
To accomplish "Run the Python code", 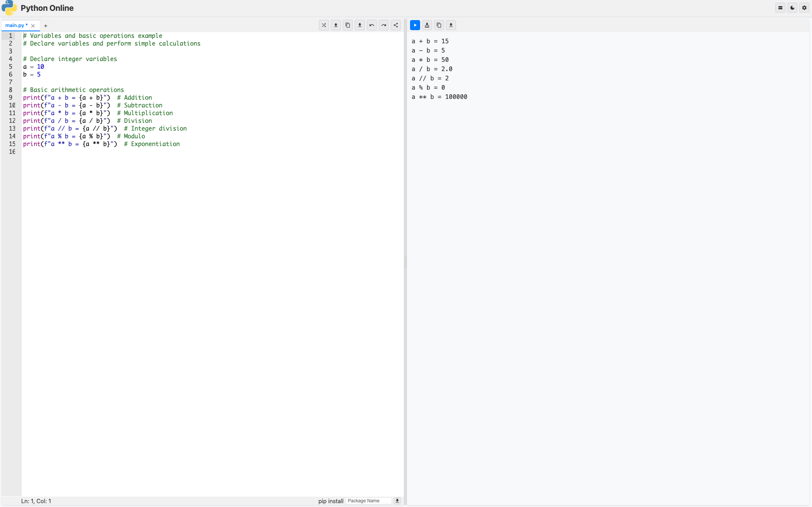I will tap(415, 25).
